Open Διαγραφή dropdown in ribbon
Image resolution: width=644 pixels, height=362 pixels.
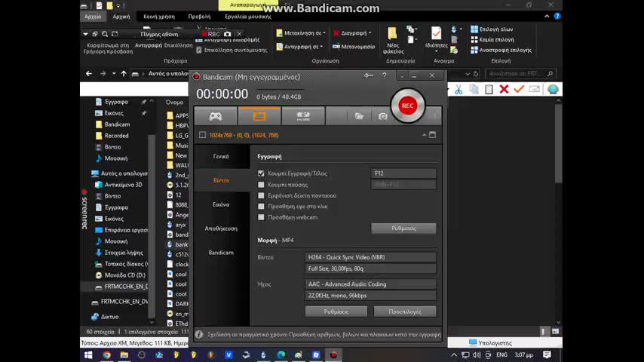[352, 33]
